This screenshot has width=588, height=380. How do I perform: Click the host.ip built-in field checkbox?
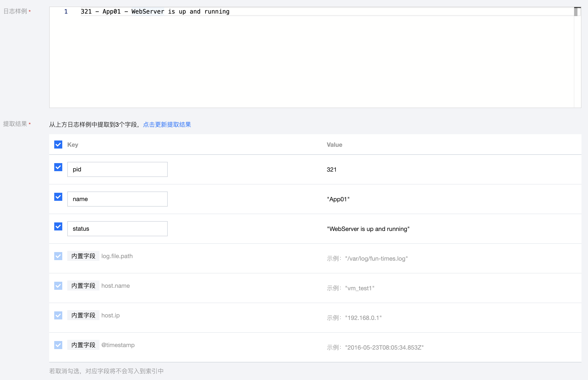58,315
